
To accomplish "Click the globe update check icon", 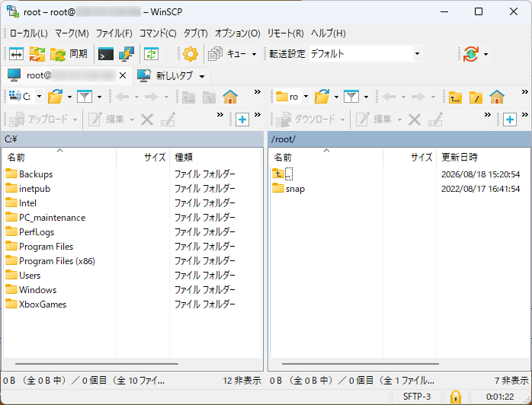I will tap(470, 54).
